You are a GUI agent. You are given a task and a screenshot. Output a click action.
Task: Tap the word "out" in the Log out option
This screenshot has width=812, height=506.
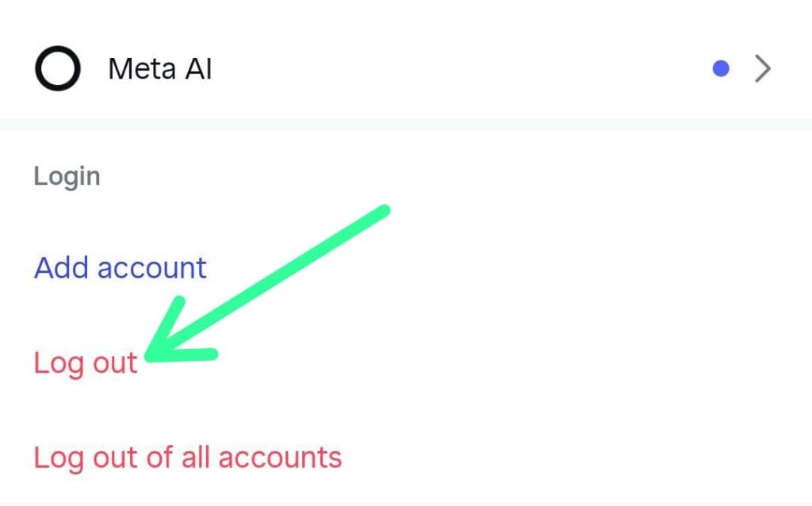click(110, 363)
